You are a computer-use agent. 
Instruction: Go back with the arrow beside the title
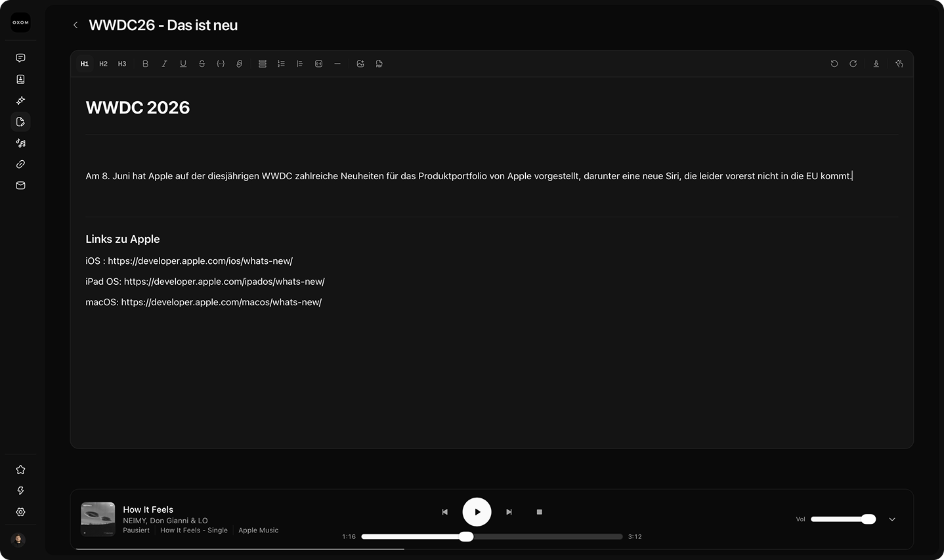point(75,25)
